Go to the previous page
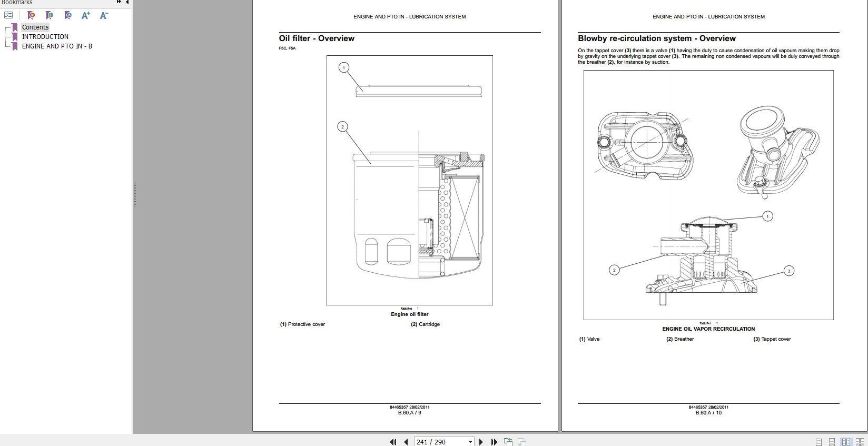The image size is (868, 446). click(406, 442)
